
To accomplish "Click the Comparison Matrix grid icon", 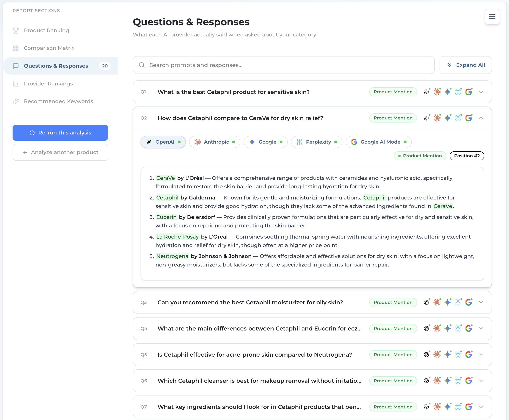I will [x=16, y=48].
